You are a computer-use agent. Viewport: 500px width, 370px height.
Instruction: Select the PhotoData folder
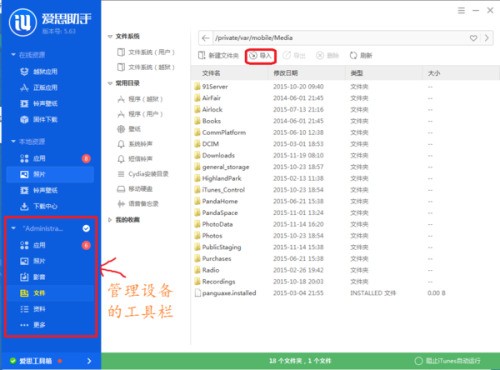(213, 224)
